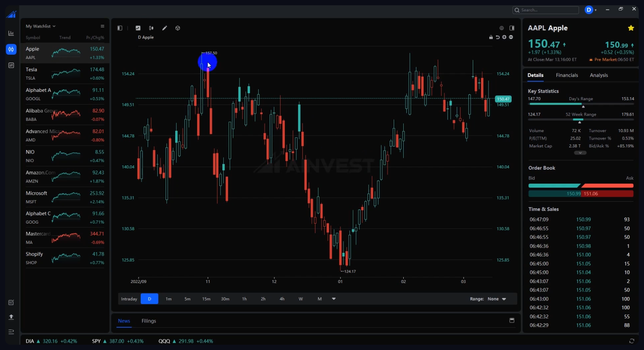Click the refresh icon in bottom status bar
This screenshot has width=644, height=350.
(632, 341)
